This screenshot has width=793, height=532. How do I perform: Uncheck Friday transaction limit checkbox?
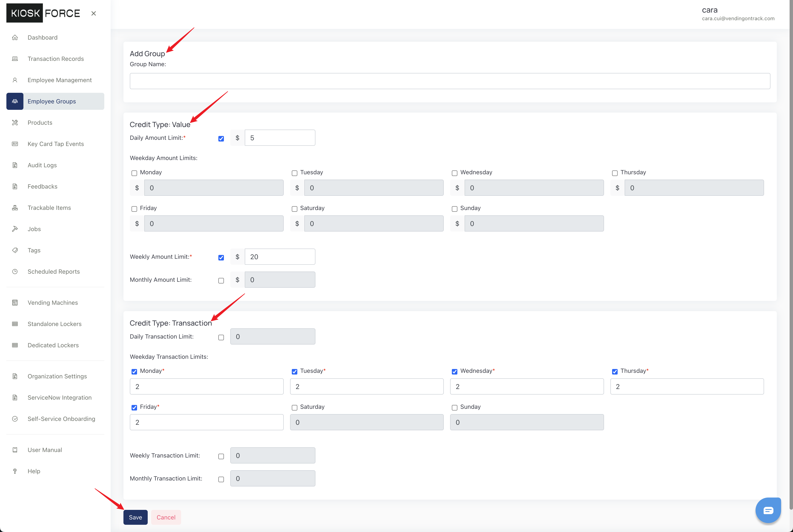(x=134, y=408)
